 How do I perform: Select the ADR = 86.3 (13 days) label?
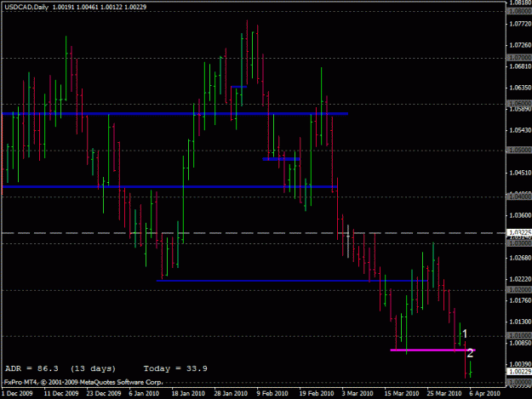[60, 368]
